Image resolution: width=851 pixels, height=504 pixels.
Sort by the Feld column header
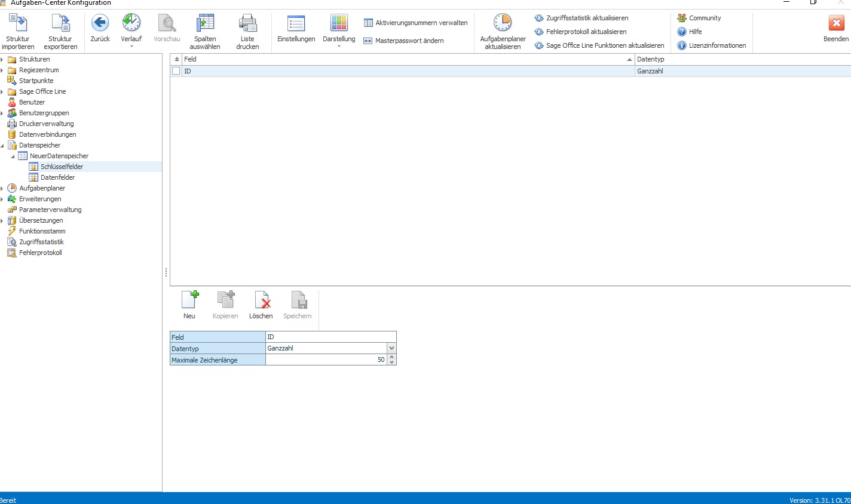coord(408,59)
